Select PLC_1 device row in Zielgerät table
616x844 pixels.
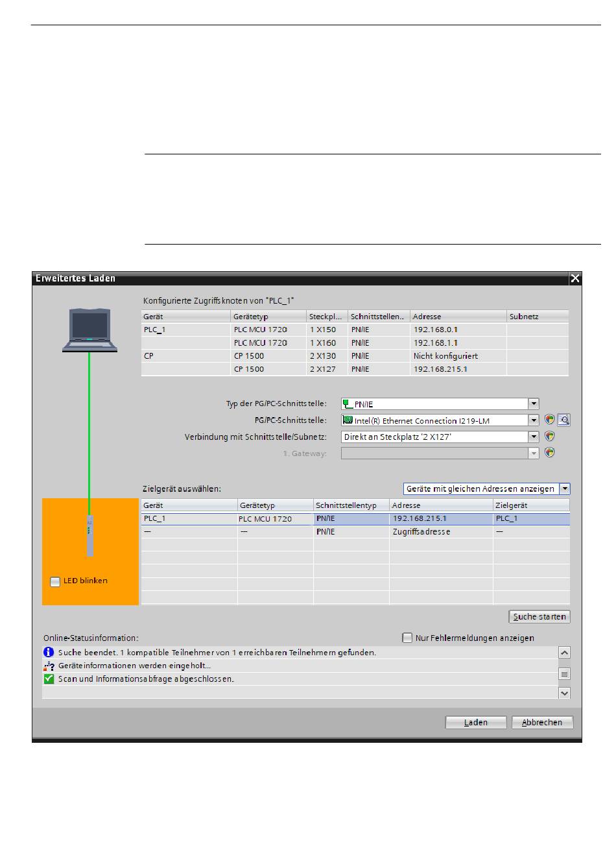point(355,518)
